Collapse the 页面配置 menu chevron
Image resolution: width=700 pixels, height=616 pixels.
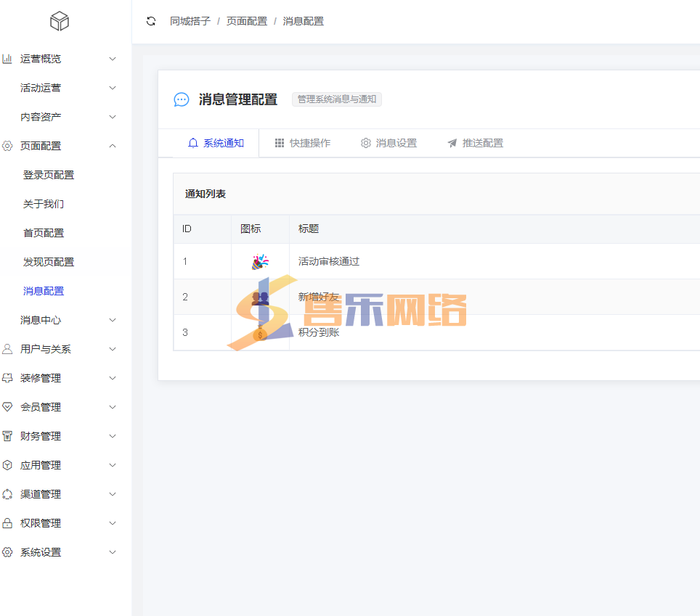pos(113,146)
